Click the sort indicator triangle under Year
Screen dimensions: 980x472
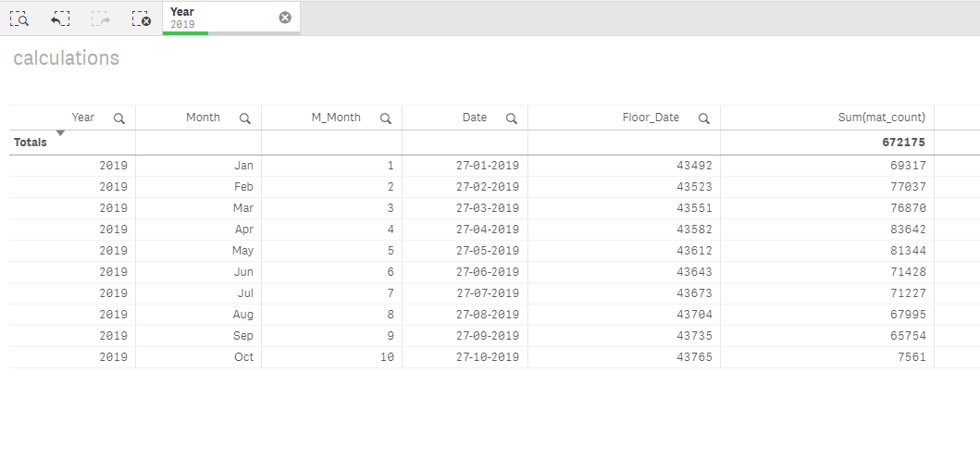tap(61, 133)
